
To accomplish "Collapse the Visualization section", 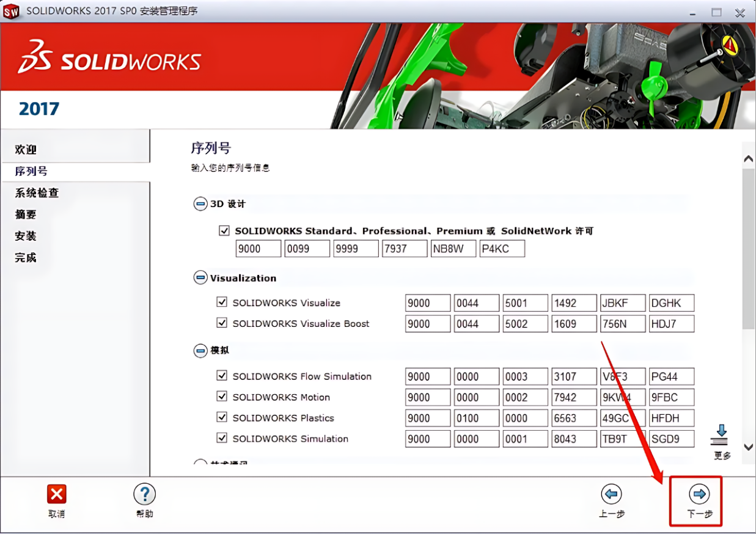I will (x=200, y=278).
